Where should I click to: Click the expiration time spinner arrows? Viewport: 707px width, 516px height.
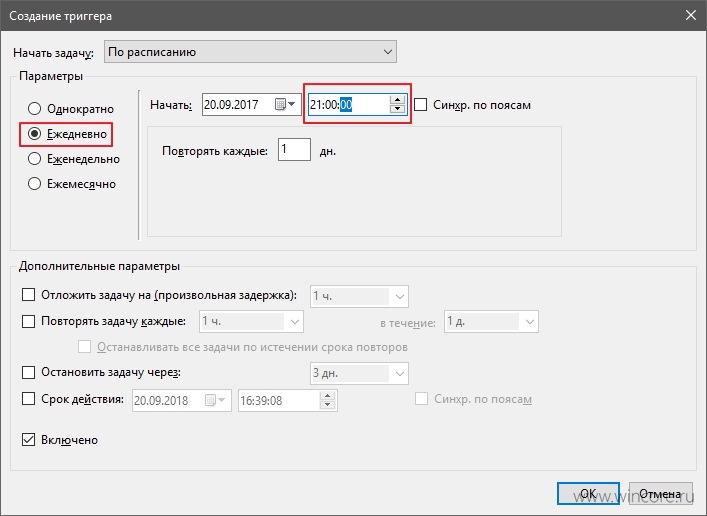point(327,401)
